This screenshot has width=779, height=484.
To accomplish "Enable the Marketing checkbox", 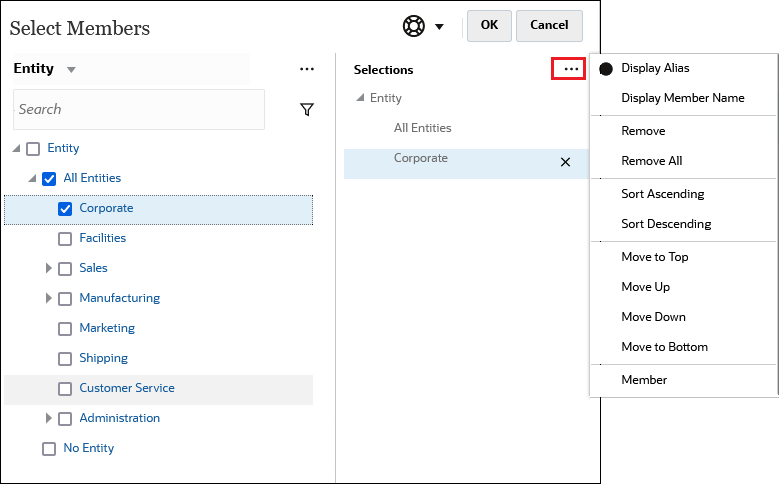I will [x=65, y=329].
